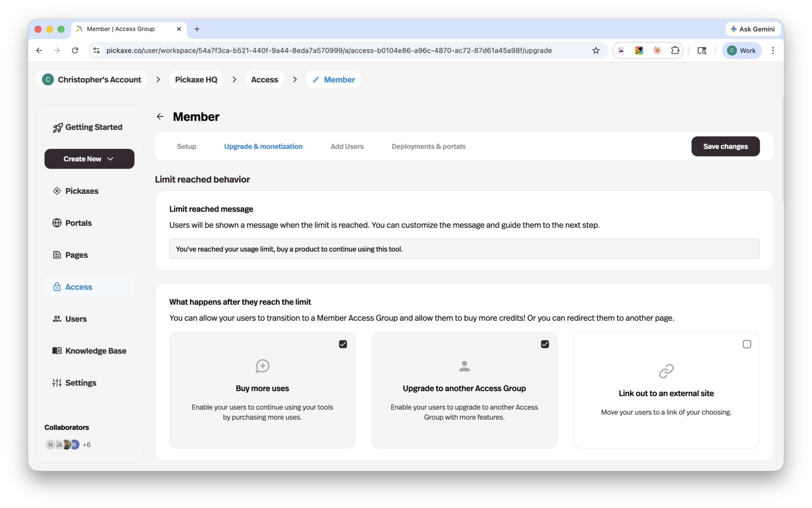Image resolution: width=812 pixels, height=508 pixels.
Task: Click chevron after Christopher's Account breadcrumb
Action: [158, 79]
